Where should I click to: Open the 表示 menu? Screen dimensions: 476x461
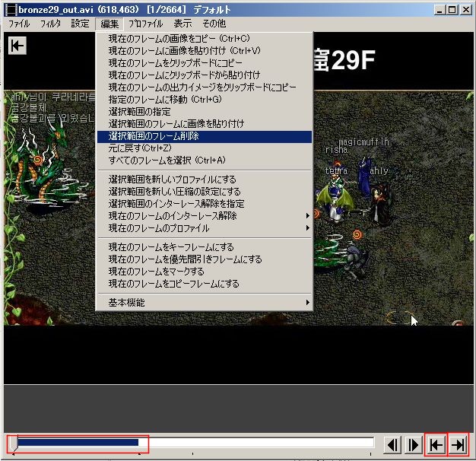coord(182,24)
